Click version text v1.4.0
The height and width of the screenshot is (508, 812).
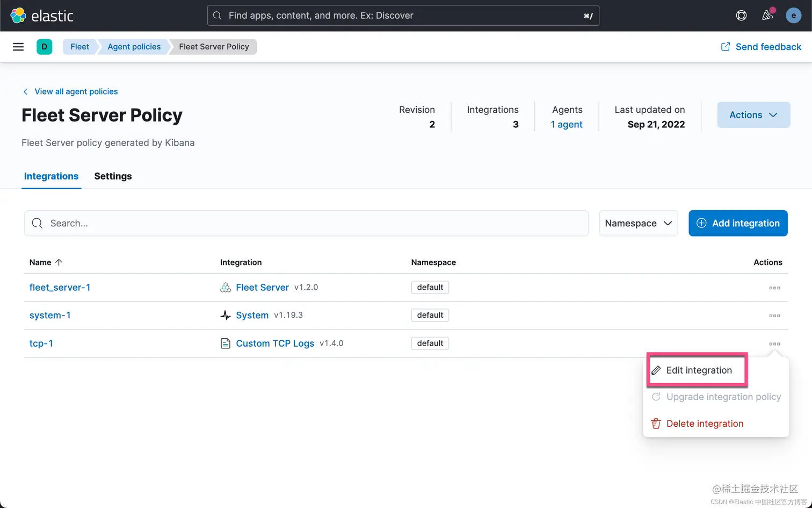(x=331, y=344)
